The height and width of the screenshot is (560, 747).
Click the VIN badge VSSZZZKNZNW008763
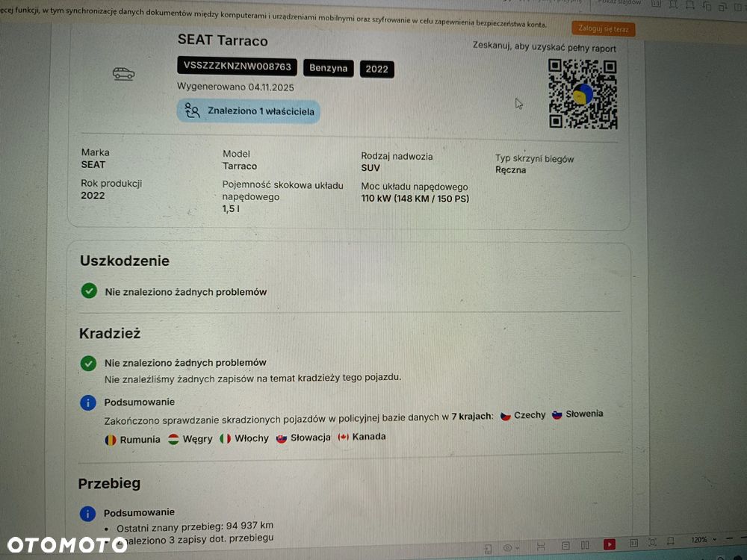(238, 66)
